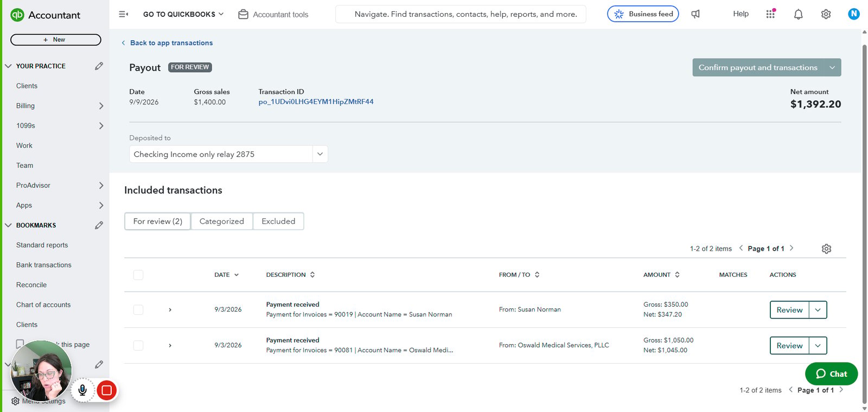Viewport: 868px width, 412px height.
Task: Click the + New button
Action: (55, 40)
